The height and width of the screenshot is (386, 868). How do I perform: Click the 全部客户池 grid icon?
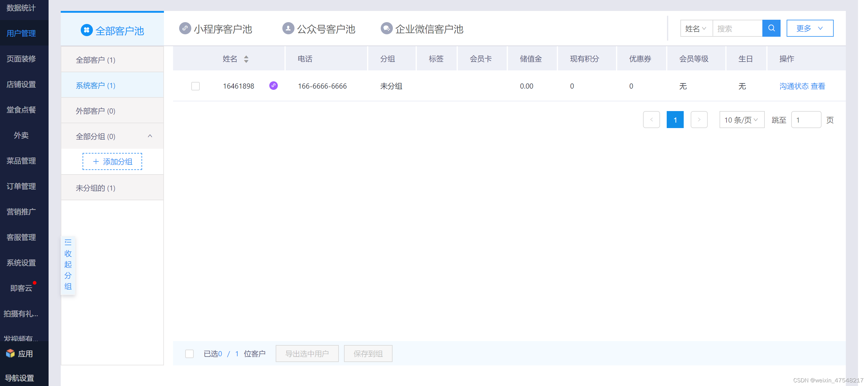click(87, 30)
